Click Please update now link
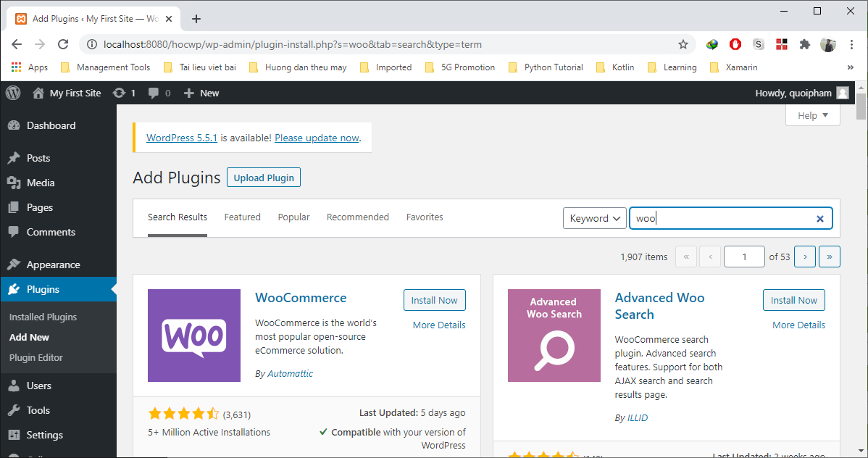 317,138
